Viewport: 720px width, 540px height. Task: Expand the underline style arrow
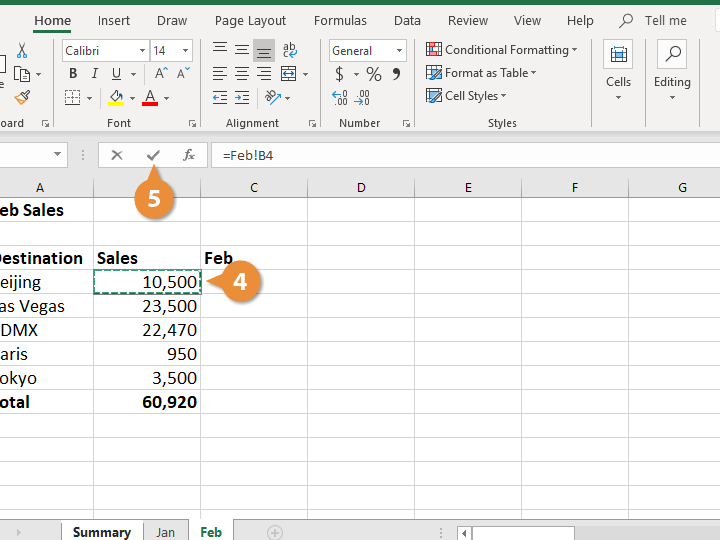(133, 74)
